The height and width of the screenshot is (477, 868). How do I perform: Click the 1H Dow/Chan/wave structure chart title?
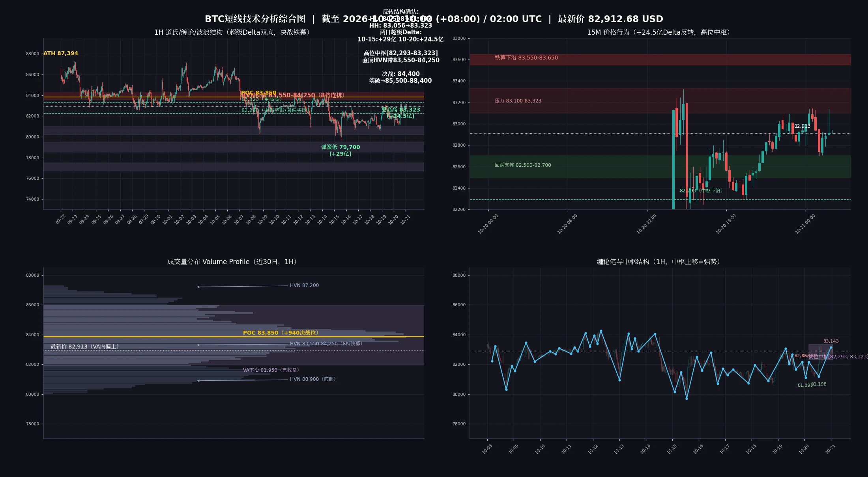click(233, 32)
